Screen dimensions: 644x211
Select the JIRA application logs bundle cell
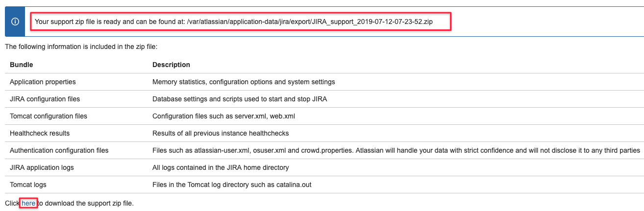click(42, 167)
